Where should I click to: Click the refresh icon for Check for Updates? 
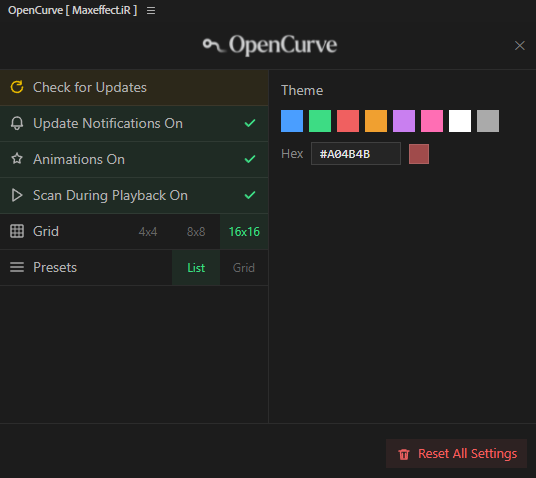[x=17, y=87]
